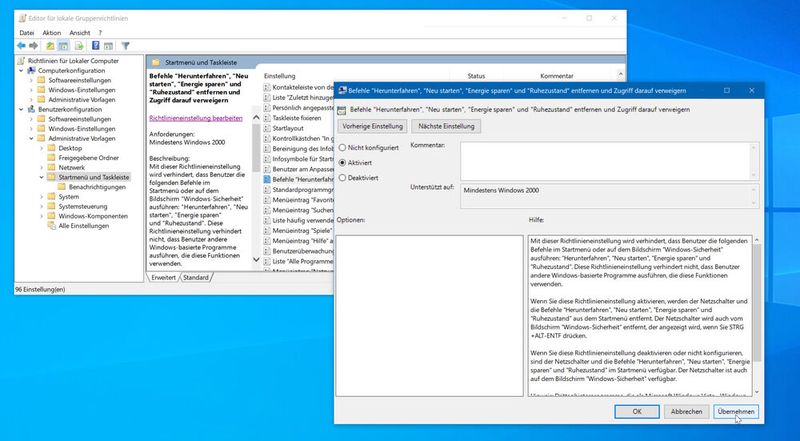Image resolution: width=800 pixels, height=441 pixels.
Task: Expand the Systemsteuerung folder node
Action: [x=42, y=206]
